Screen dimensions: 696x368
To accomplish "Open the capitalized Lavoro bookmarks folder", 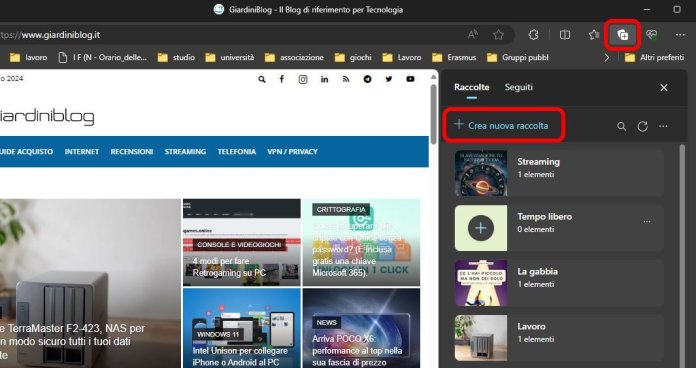I will click(x=402, y=57).
